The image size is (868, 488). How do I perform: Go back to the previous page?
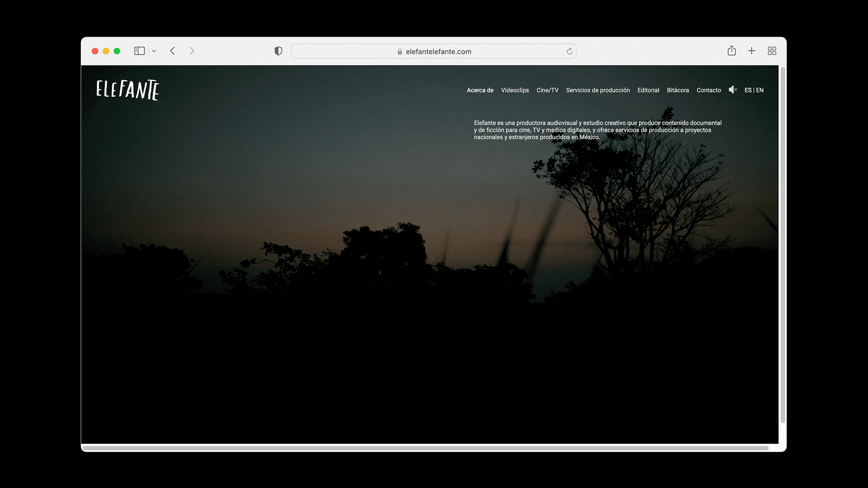coord(173,51)
